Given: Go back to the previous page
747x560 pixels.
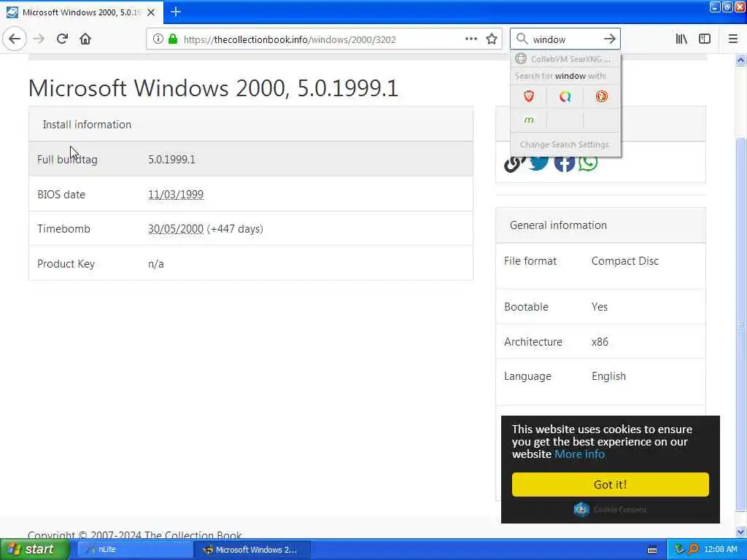Looking at the screenshot, I should pyautogui.click(x=15, y=39).
